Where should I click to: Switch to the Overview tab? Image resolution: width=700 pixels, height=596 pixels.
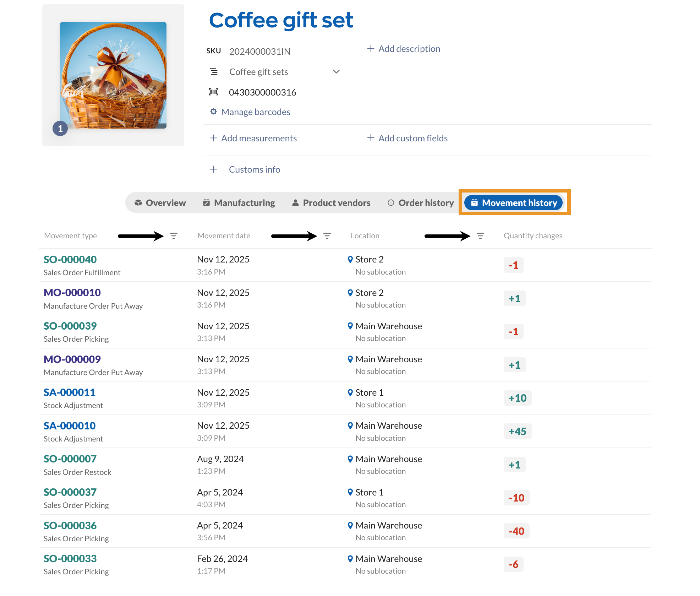160,203
